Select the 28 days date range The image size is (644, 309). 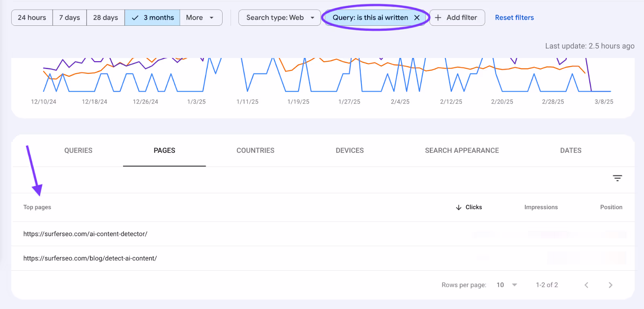click(x=105, y=18)
